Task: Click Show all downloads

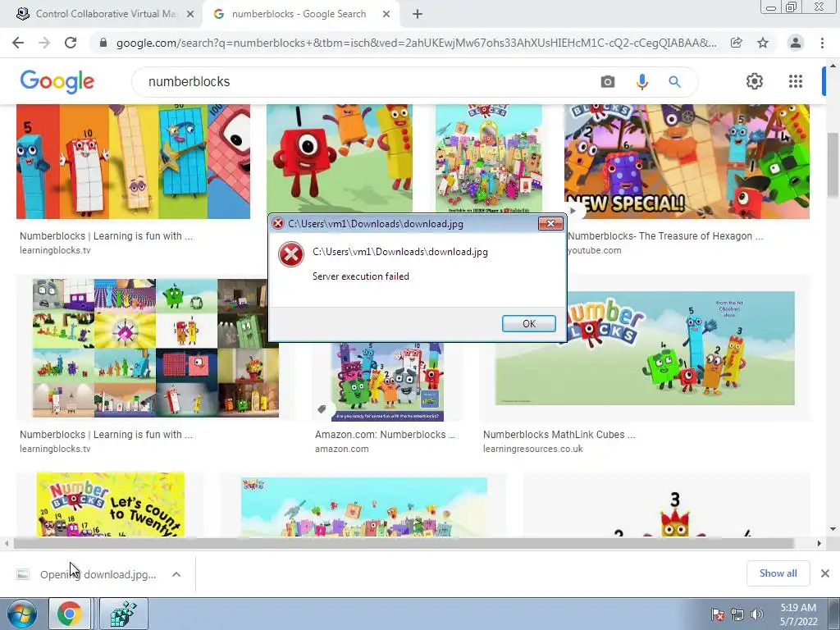Action: coord(778,573)
